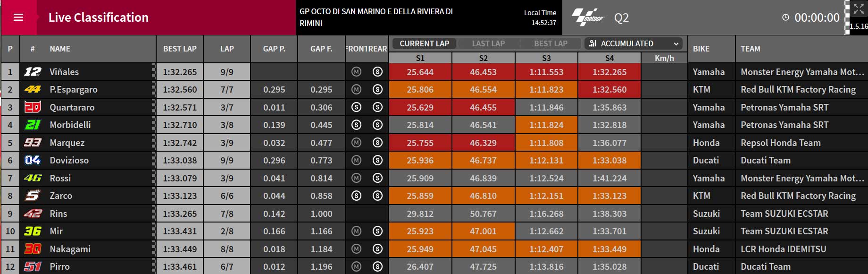Select rider name P.Espargaro
The height and width of the screenshot is (274, 868).
(74, 90)
